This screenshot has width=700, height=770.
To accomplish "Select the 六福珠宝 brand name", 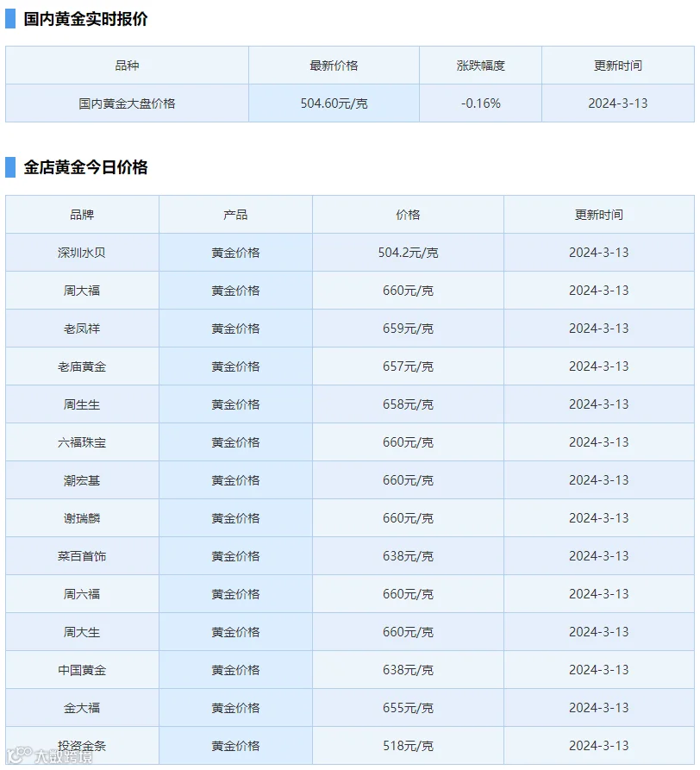I will pos(82,442).
